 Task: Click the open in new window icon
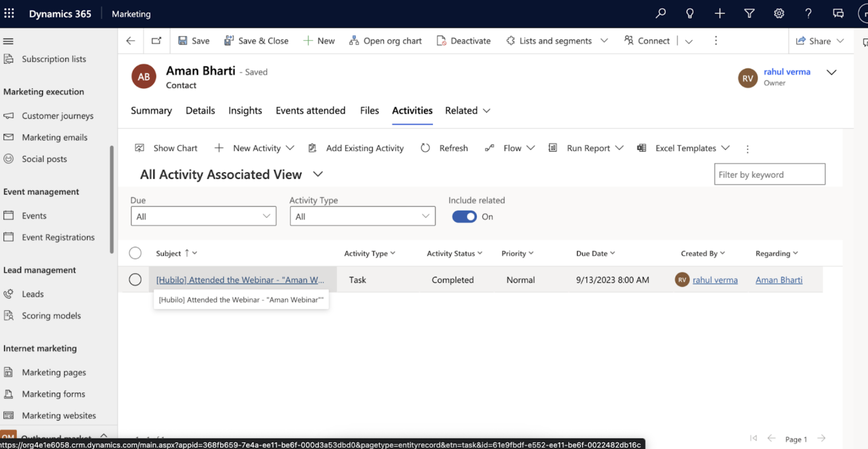click(x=156, y=40)
